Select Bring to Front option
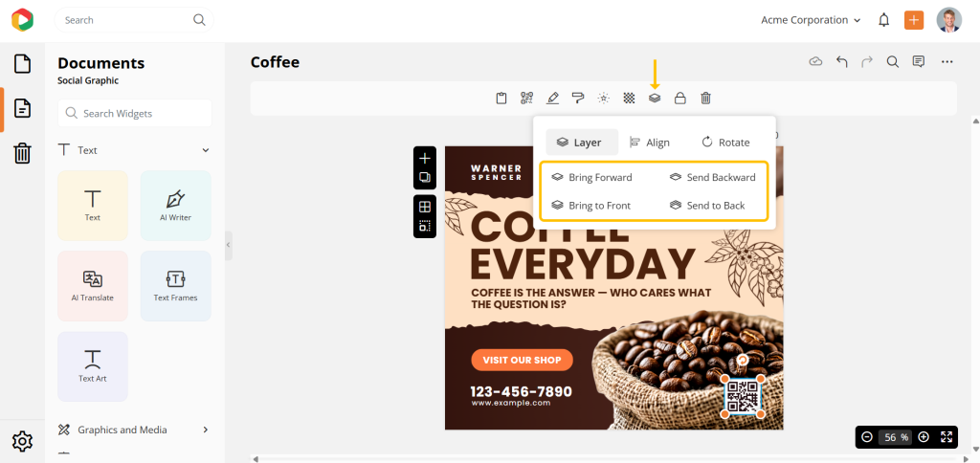980x463 pixels. (591, 206)
